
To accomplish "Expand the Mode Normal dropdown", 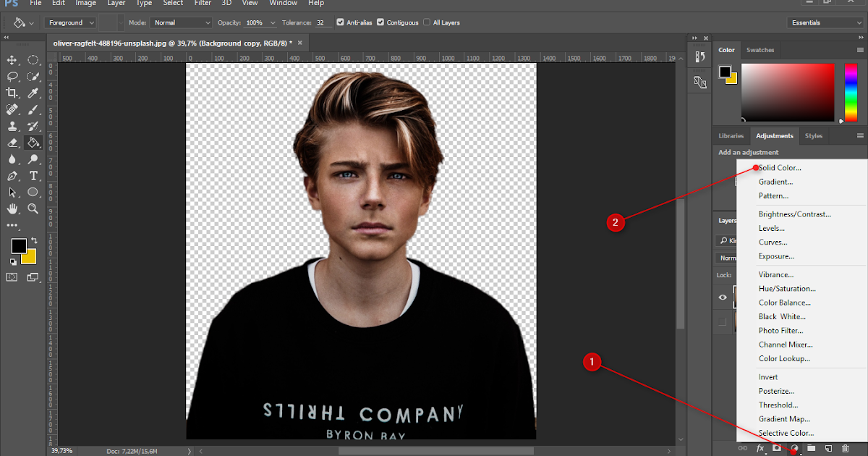I will tap(181, 22).
